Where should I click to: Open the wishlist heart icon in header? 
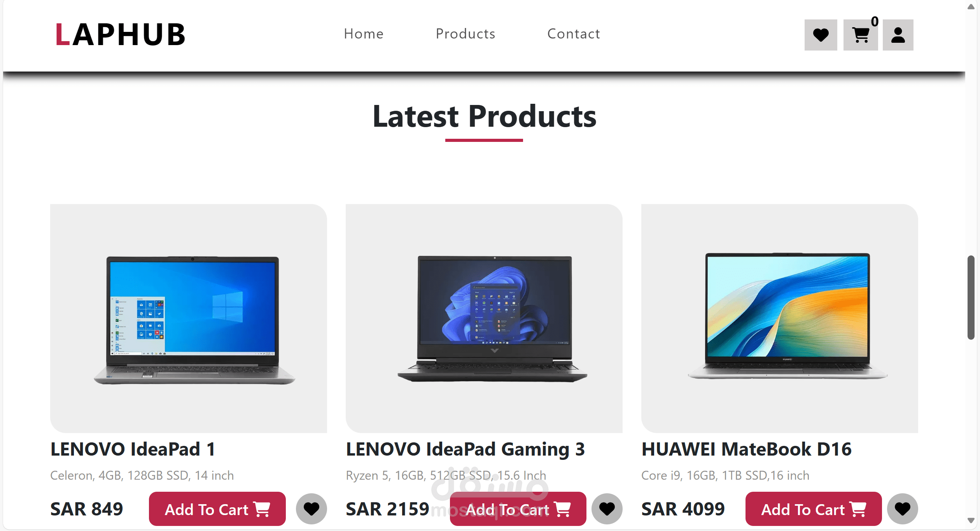[821, 35]
